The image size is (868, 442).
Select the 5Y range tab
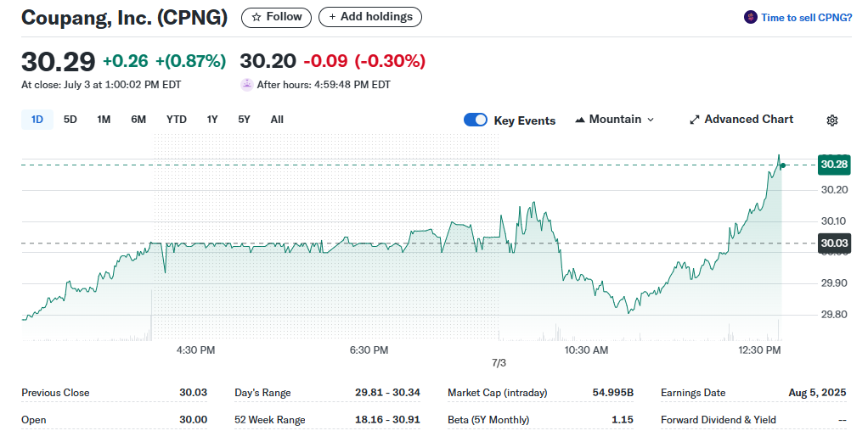point(244,120)
